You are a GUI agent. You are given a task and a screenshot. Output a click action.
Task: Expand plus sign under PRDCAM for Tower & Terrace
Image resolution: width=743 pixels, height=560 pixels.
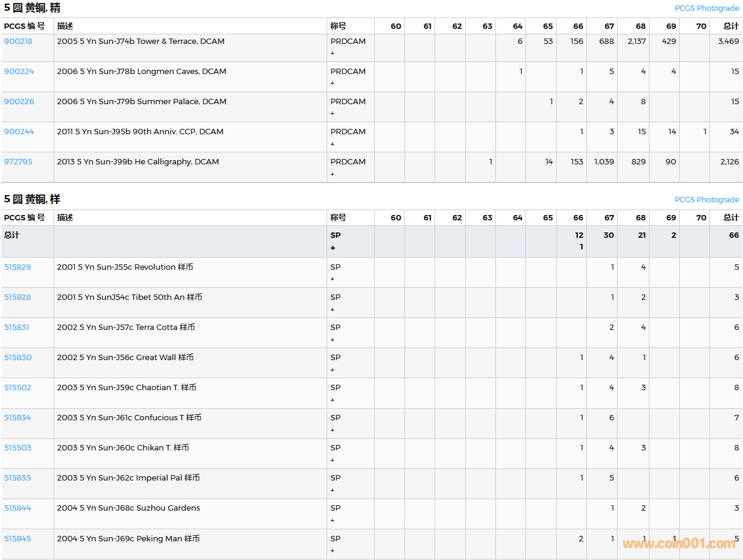coord(333,54)
